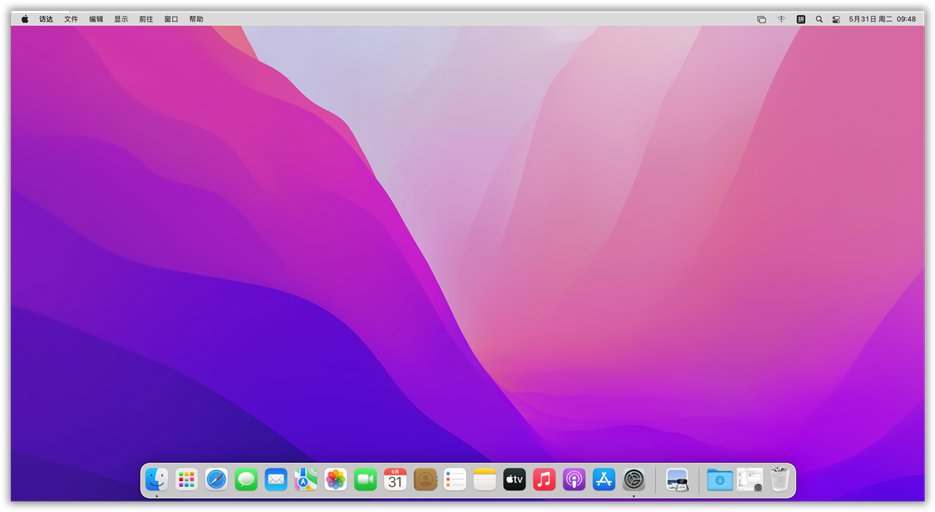935x512 pixels.
Task: Launch the Music app
Action: tap(544, 479)
